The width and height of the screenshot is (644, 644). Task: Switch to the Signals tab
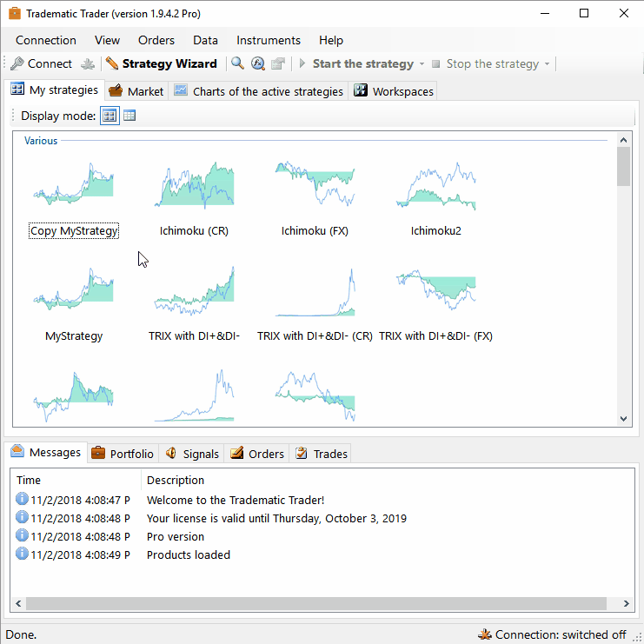point(192,454)
